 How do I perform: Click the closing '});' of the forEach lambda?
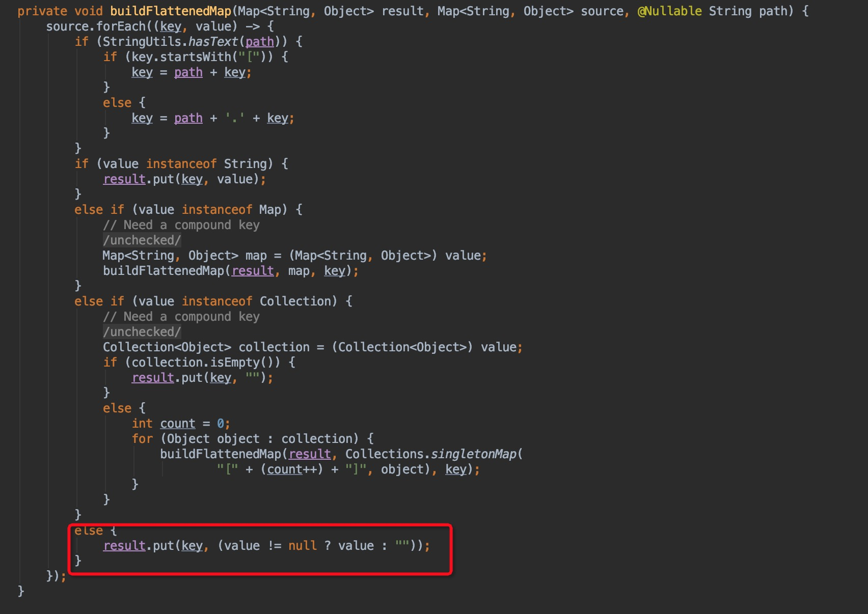pyautogui.click(x=57, y=576)
